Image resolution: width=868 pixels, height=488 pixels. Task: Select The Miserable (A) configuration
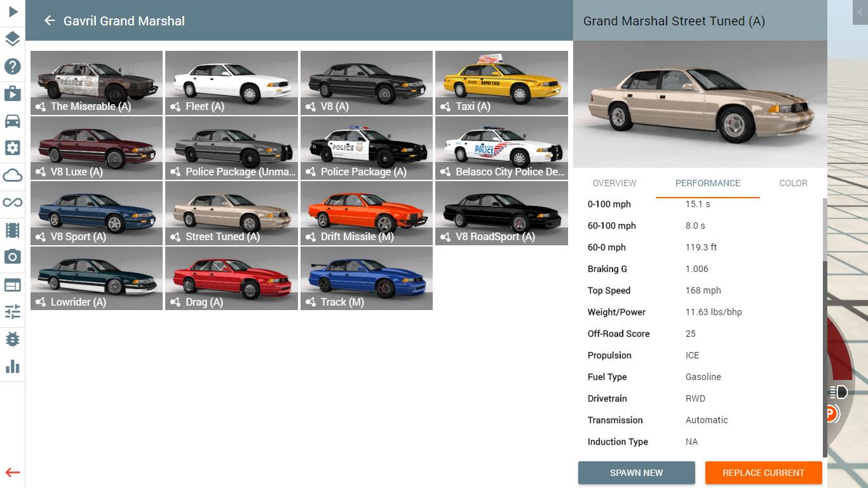[x=97, y=83]
